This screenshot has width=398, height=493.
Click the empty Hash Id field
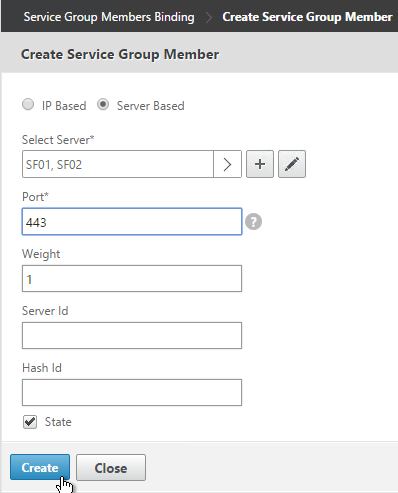pyautogui.click(x=132, y=392)
